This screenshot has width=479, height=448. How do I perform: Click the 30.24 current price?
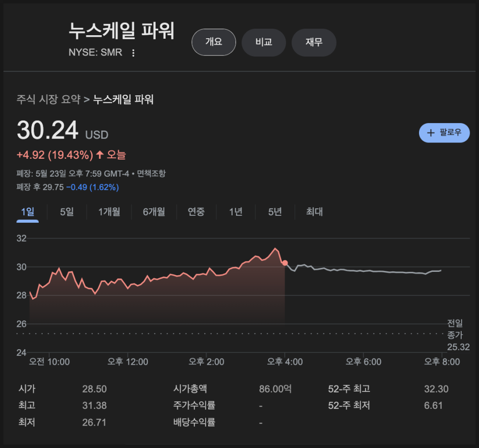(x=47, y=130)
